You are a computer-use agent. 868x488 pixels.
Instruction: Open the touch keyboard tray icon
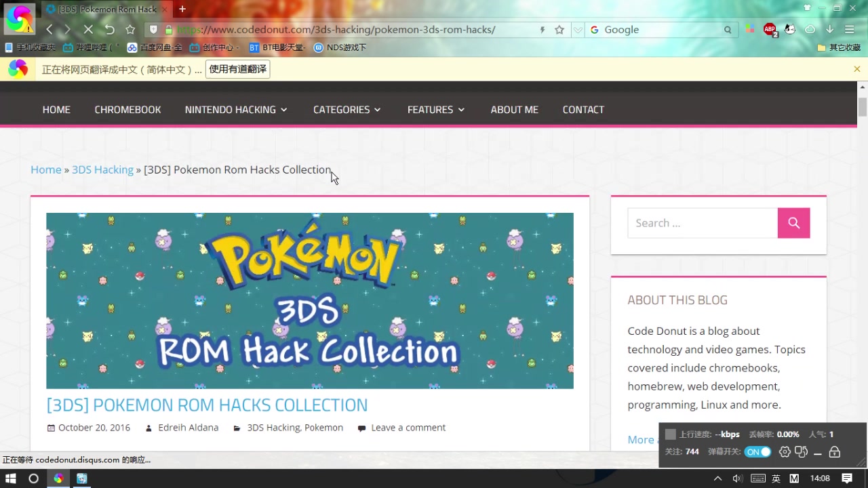[x=758, y=479]
